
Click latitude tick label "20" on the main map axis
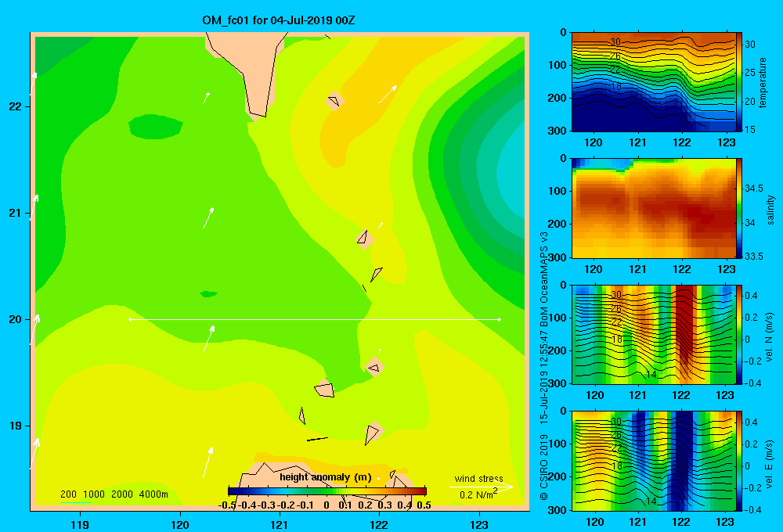point(15,319)
